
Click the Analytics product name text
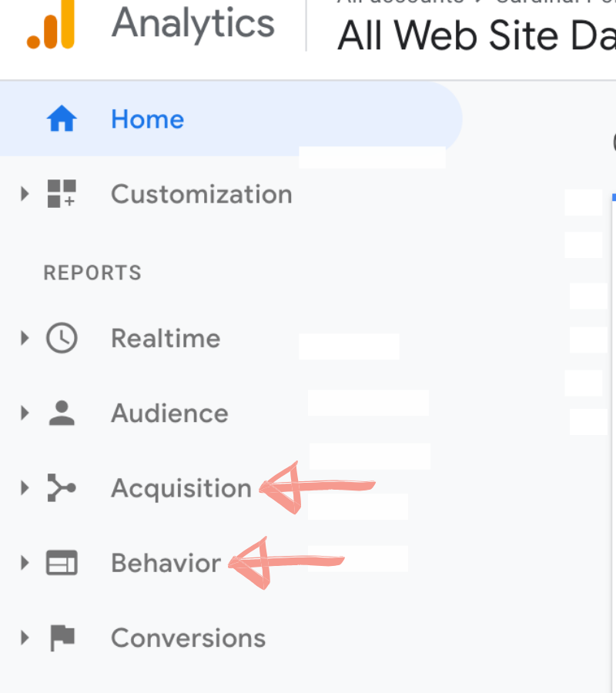(192, 23)
